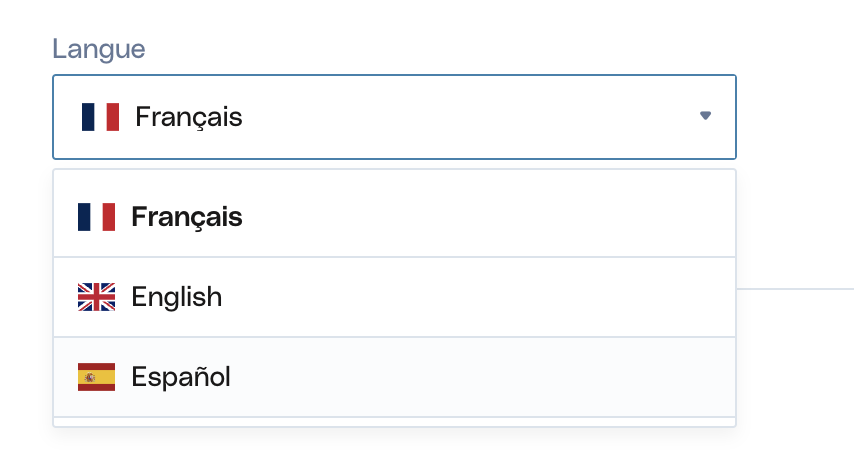Click the Spanish flag icon
854x450 pixels.
[96, 377]
